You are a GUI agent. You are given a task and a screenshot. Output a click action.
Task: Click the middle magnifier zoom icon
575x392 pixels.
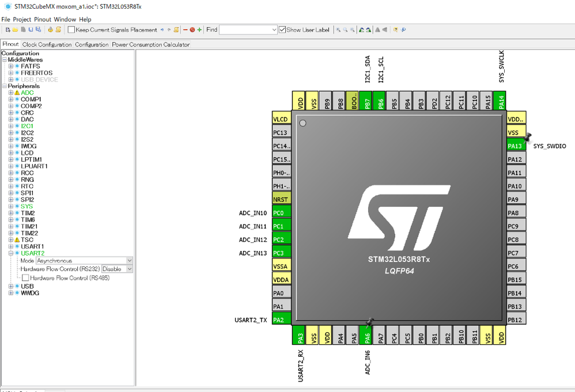tap(345, 30)
